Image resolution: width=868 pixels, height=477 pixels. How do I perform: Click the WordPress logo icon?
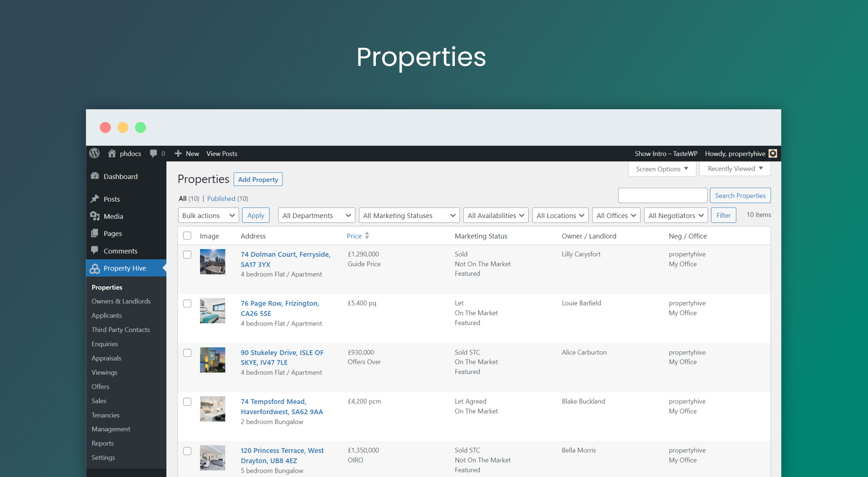[x=94, y=154]
